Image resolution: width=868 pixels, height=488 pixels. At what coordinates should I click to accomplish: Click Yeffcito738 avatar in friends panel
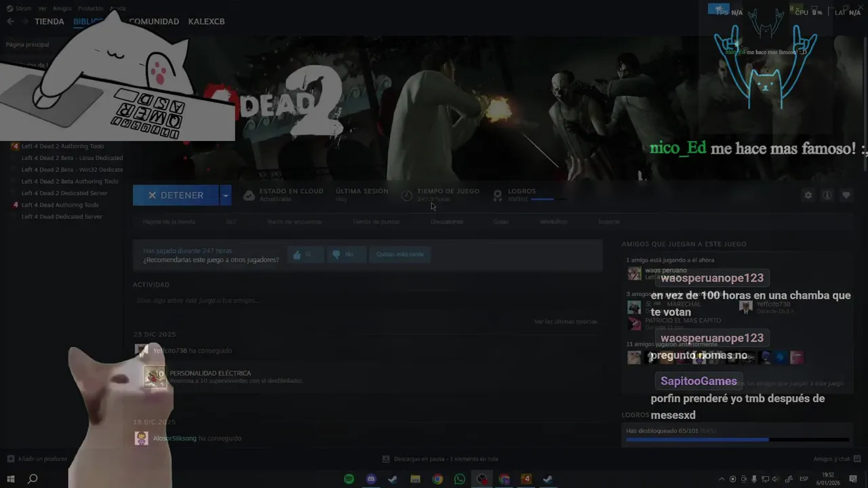coord(746,307)
